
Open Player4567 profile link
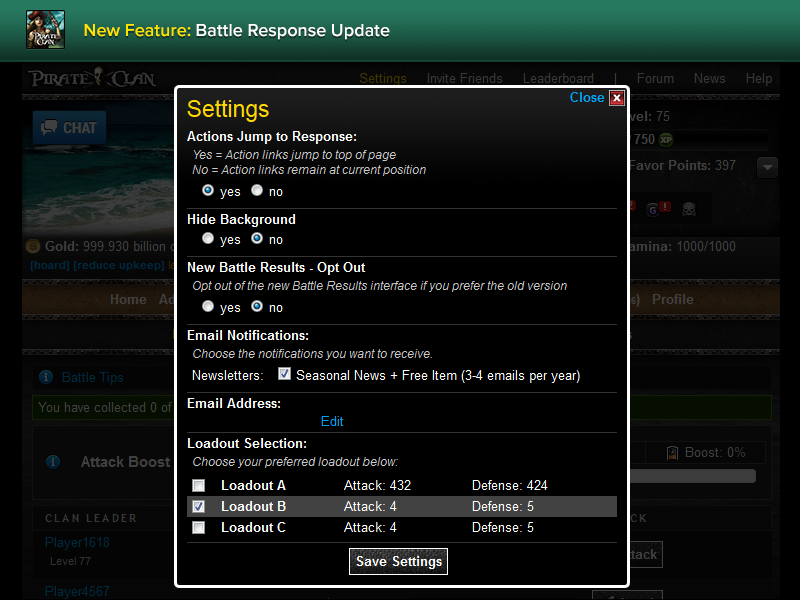tap(77, 591)
